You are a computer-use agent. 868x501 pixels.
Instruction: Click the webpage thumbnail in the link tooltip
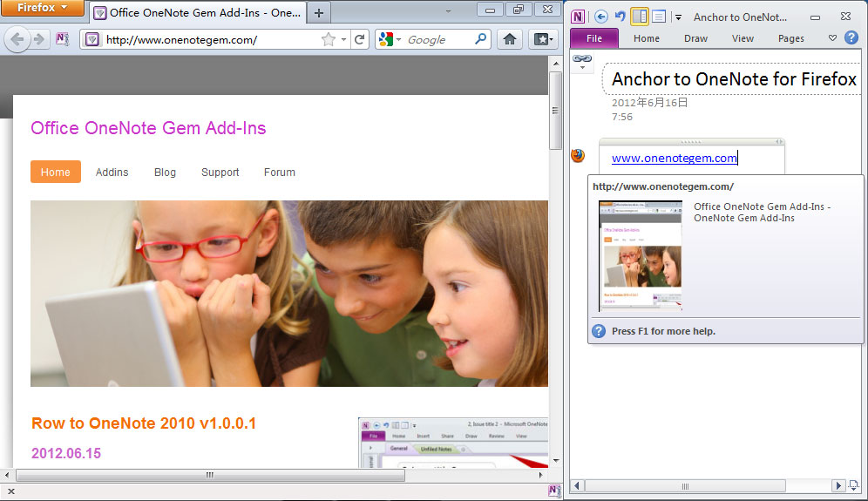point(640,256)
